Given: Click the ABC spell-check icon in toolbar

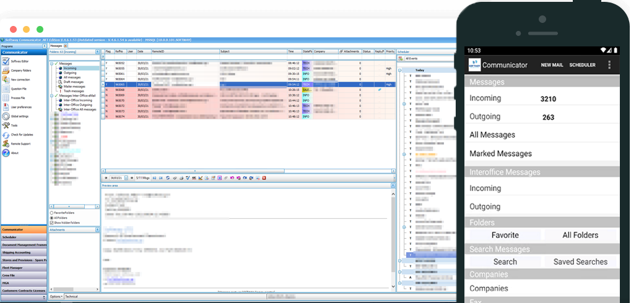Looking at the screenshot, I should point(194,178).
